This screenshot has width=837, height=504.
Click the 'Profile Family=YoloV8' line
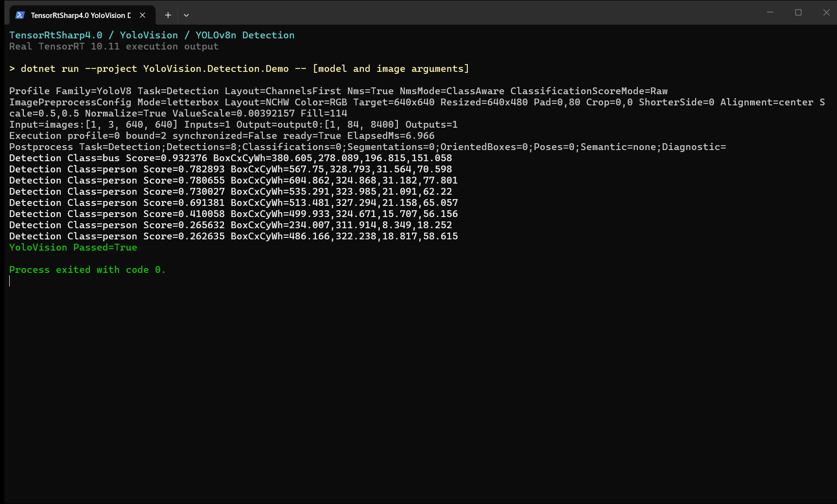[338, 91]
